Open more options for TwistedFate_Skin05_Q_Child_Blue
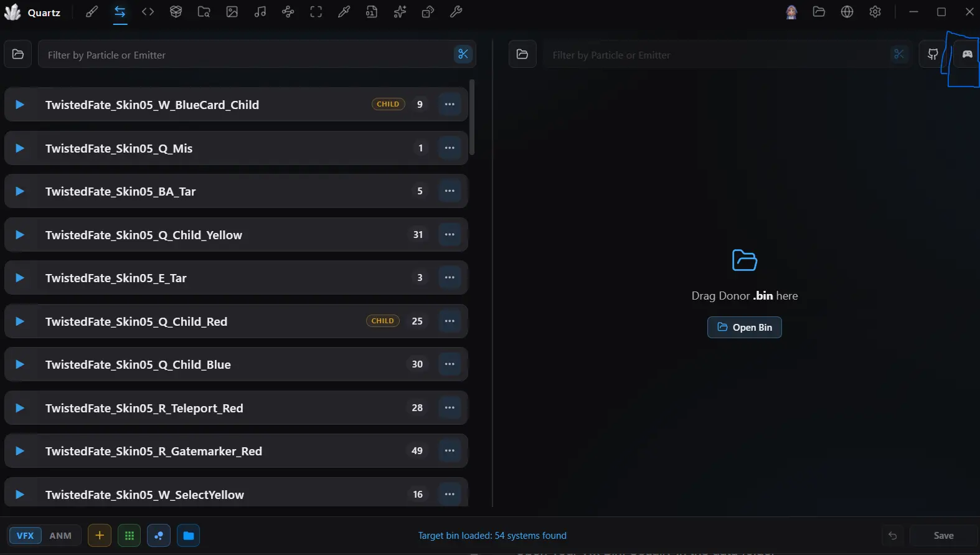 [450, 364]
